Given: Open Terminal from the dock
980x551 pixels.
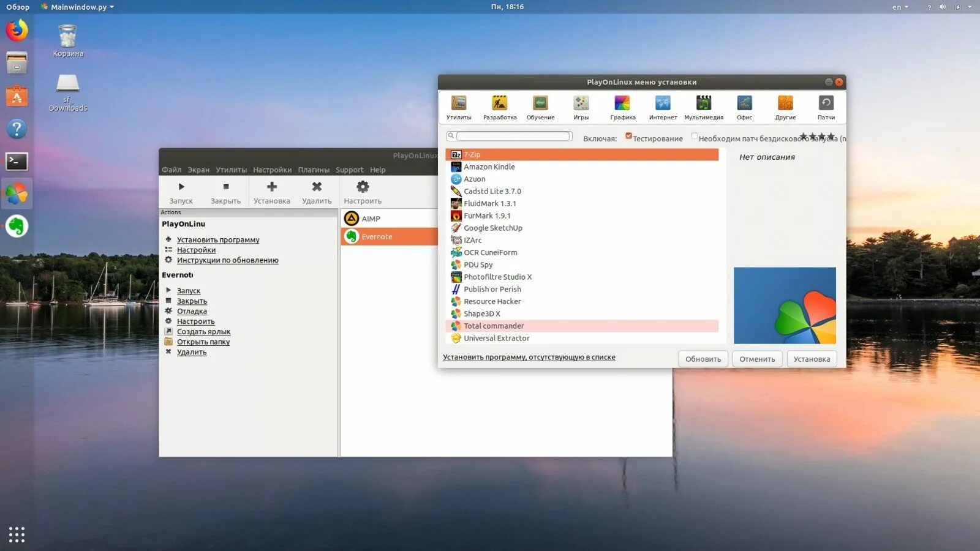Looking at the screenshot, I should point(17,162).
